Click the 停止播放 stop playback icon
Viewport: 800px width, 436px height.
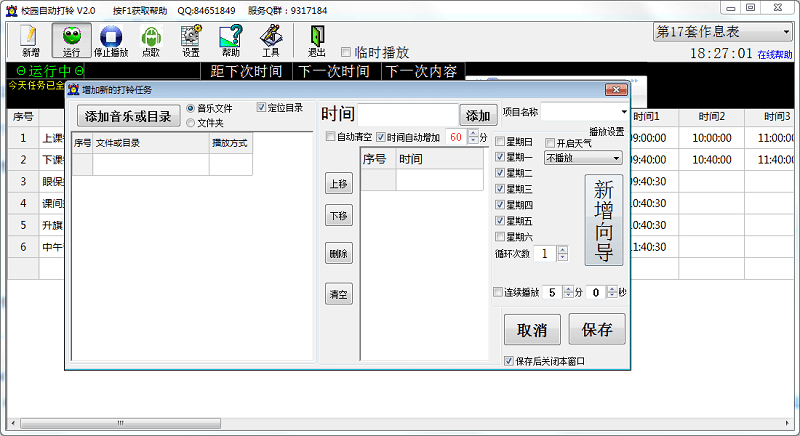point(111,40)
